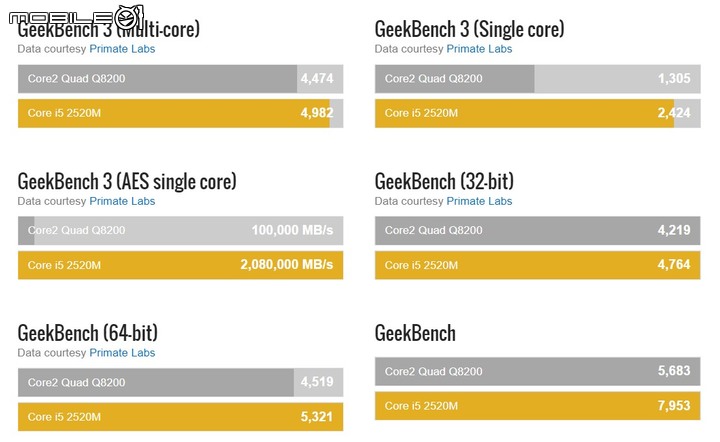Click Core2 Quad Q8200 bar scoring 4,219
The image size is (720, 442).
pyautogui.click(x=538, y=230)
